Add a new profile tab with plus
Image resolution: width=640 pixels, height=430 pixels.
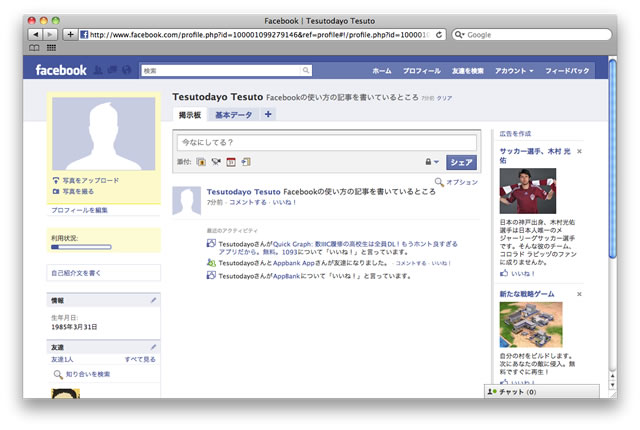pyautogui.click(x=268, y=114)
